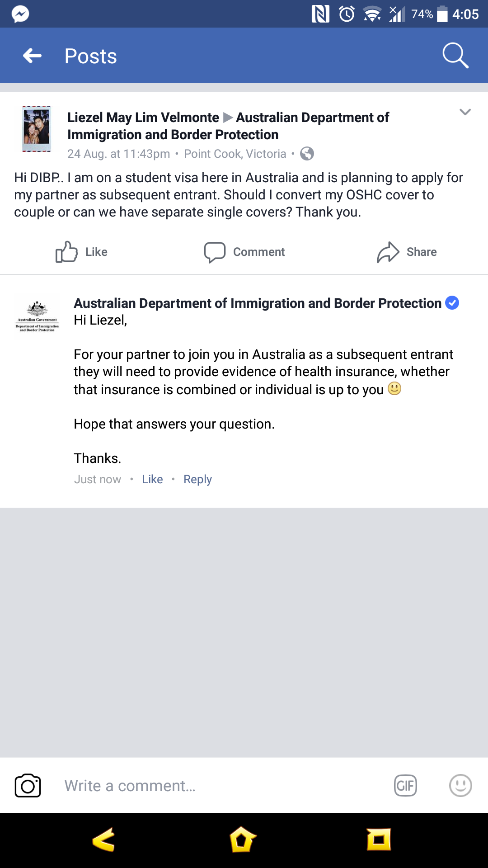
Task: Like Liezel's post with thumbs-up
Action: pyautogui.click(x=81, y=252)
